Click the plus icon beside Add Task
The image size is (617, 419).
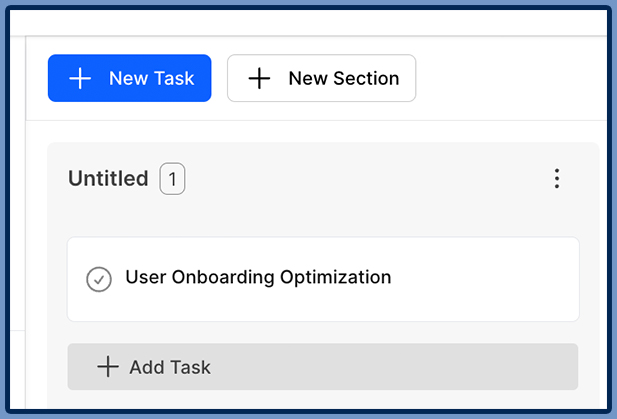pos(107,367)
